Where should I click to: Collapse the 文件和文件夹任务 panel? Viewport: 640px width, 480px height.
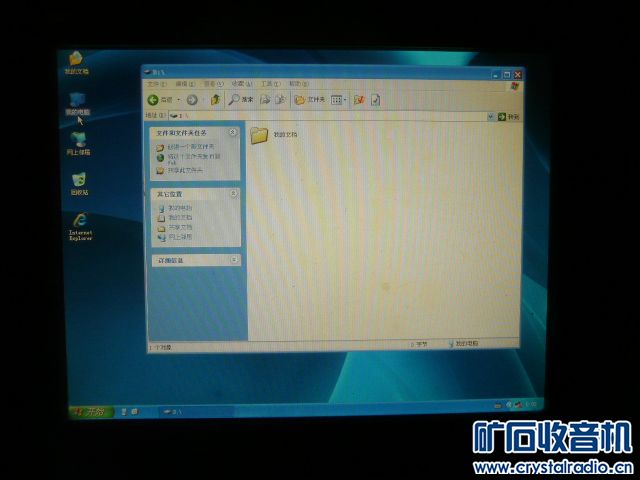[233, 132]
